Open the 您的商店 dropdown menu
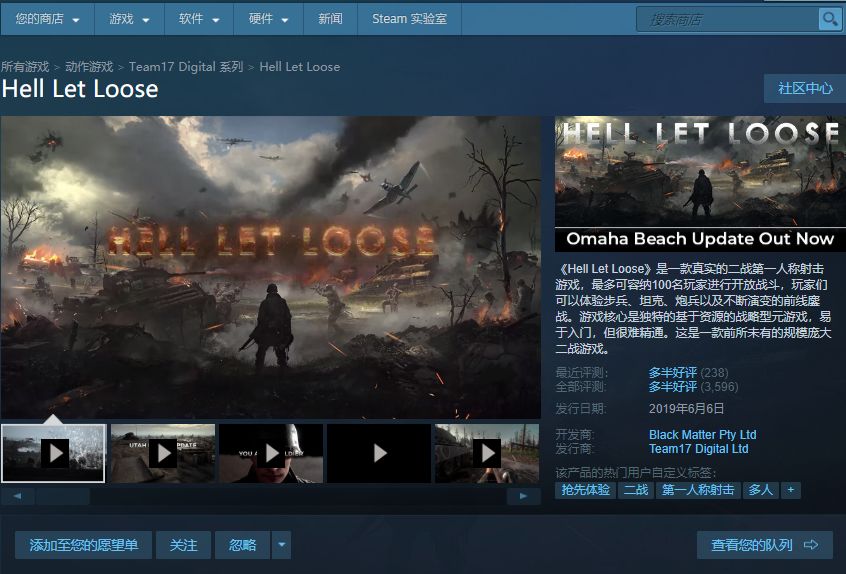The height and width of the screenshot is (574, 846). [x=47, y=19]
